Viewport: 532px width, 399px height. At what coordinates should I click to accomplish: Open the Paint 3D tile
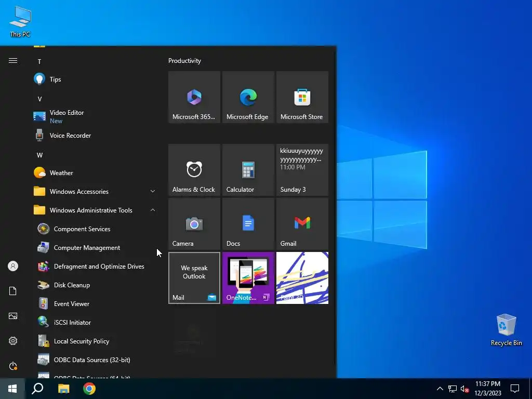(x=302, y=278)
